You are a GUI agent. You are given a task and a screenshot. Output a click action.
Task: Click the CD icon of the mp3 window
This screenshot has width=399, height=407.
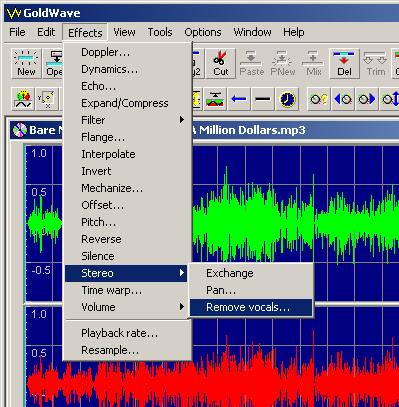tap(20, 130)
